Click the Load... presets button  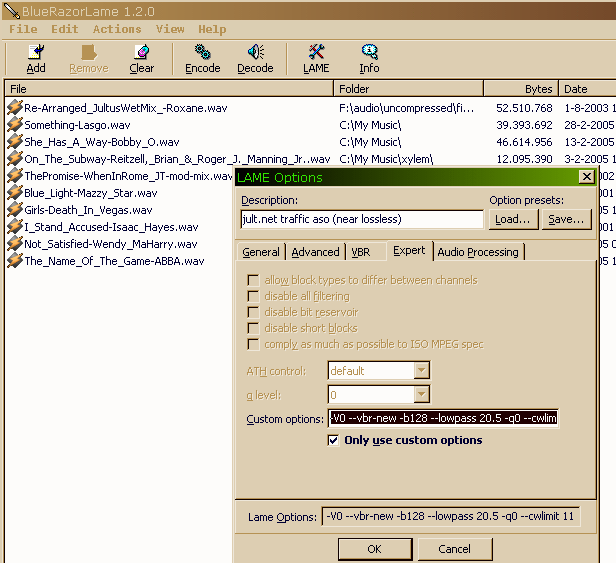pos(513,219)
